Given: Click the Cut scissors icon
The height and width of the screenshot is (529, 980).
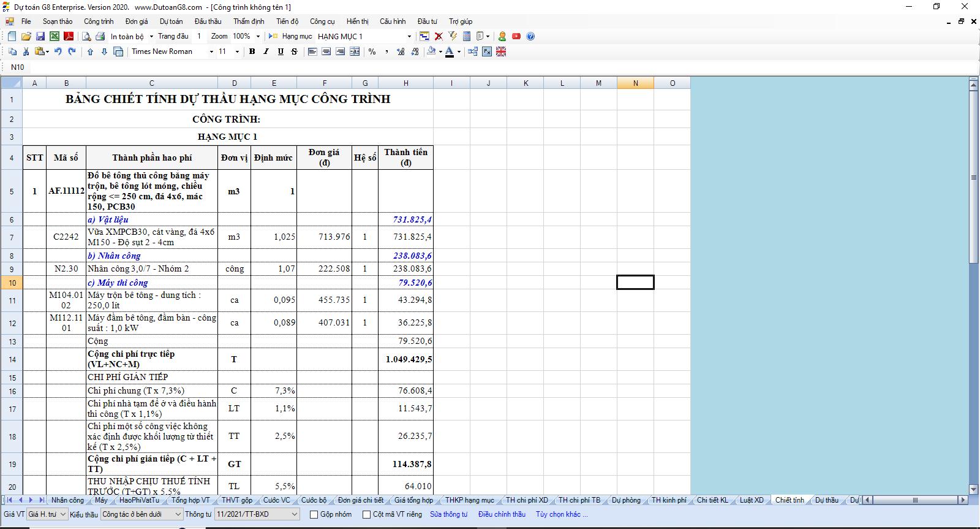Looking at the screenshot, I should point(26,51).
